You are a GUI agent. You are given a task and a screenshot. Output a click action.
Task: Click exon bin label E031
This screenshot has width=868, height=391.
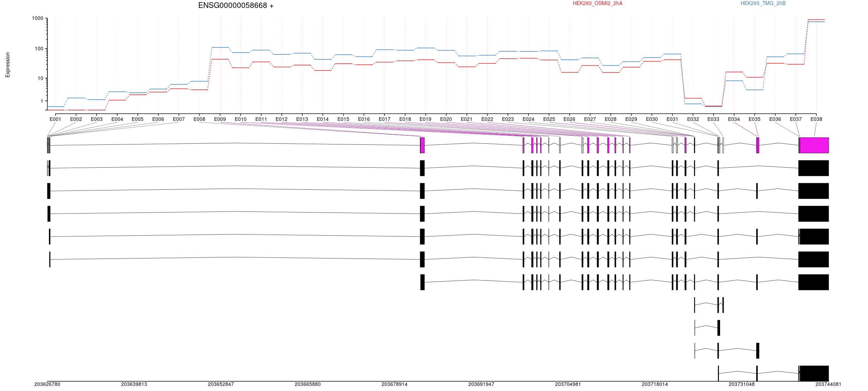click(x=672, y=119)
